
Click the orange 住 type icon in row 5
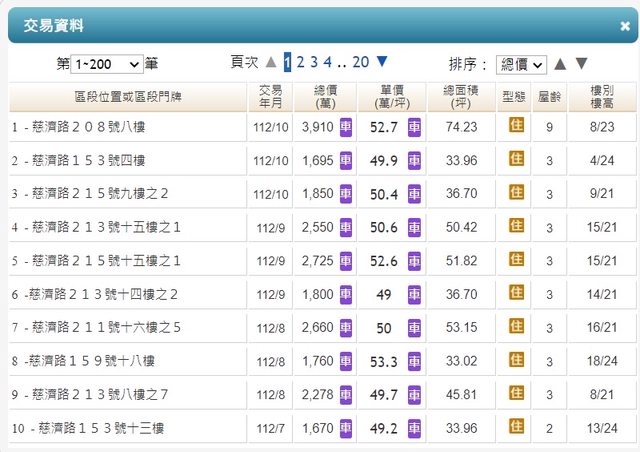coord(516,259)
